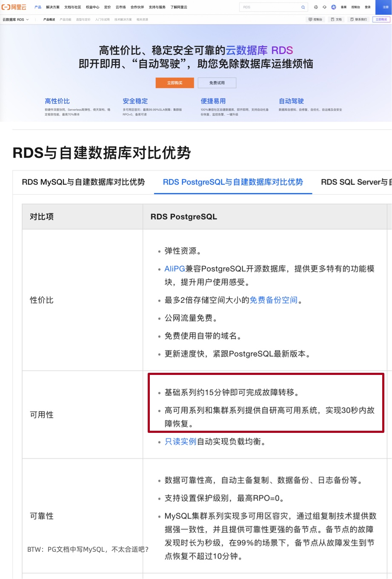Click the cloud icon beside the search bar

pyautogui.click(x=324, y=7)
